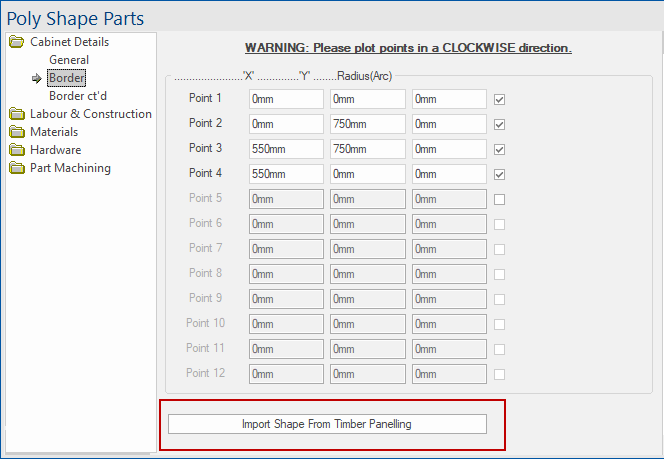Image resolution: width=664 pixels, height=459 pixels.
Task: Toggle the Point 3 checkbox
Action: (x=499, y=149)
